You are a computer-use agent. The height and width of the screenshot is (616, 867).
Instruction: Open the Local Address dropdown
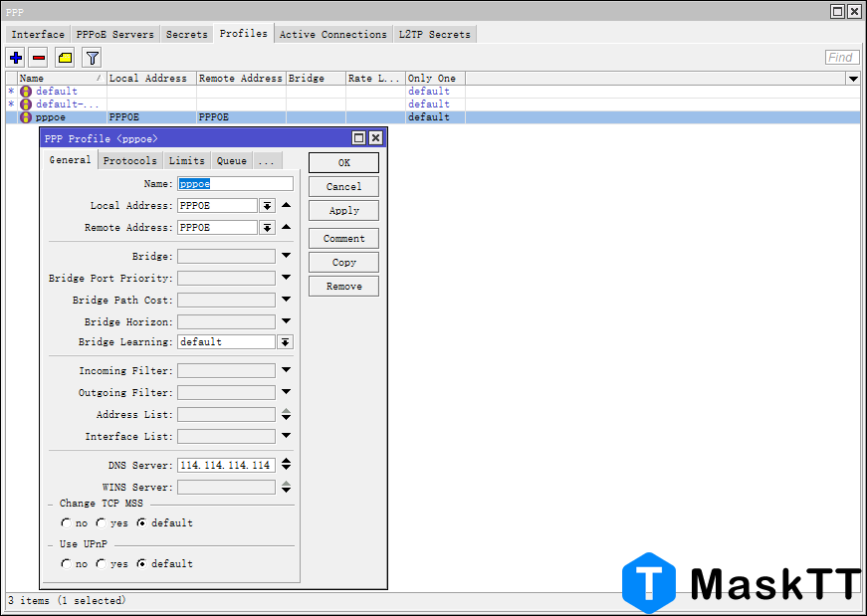pos(267,206)
